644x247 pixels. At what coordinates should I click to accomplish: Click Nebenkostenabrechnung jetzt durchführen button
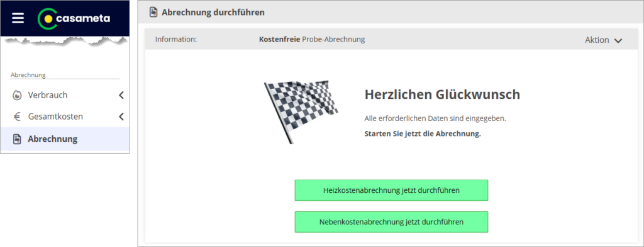coord(391,222)
